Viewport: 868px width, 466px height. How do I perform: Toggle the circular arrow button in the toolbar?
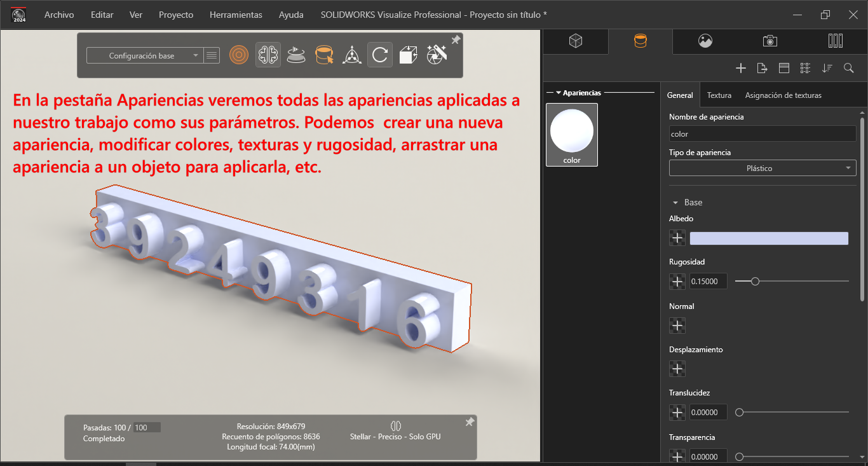pyautogui.click(x=380, y=55)
